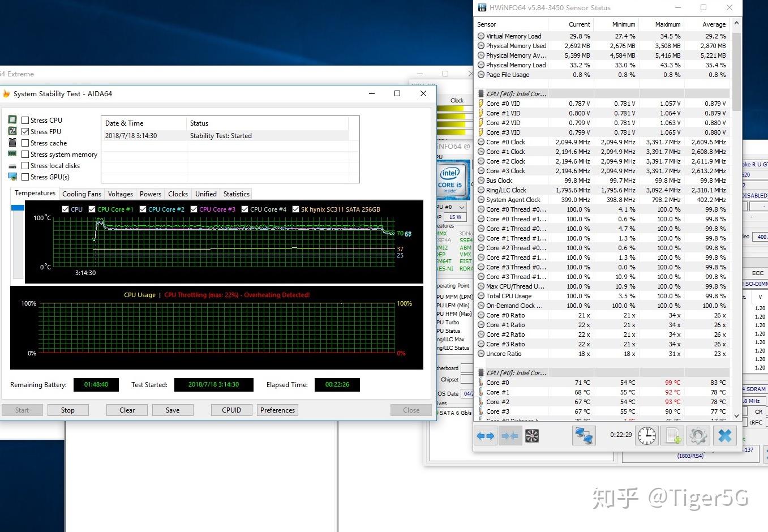Click the CPU chip icon beside Stress CPU
This screenshot has width=768, height=532.
pyautogui.click(x=12, y=119)
